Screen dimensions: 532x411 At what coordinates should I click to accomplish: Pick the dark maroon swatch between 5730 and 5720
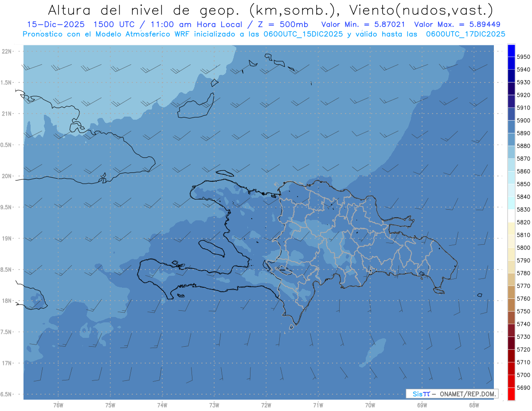click(x=511, y=343)
